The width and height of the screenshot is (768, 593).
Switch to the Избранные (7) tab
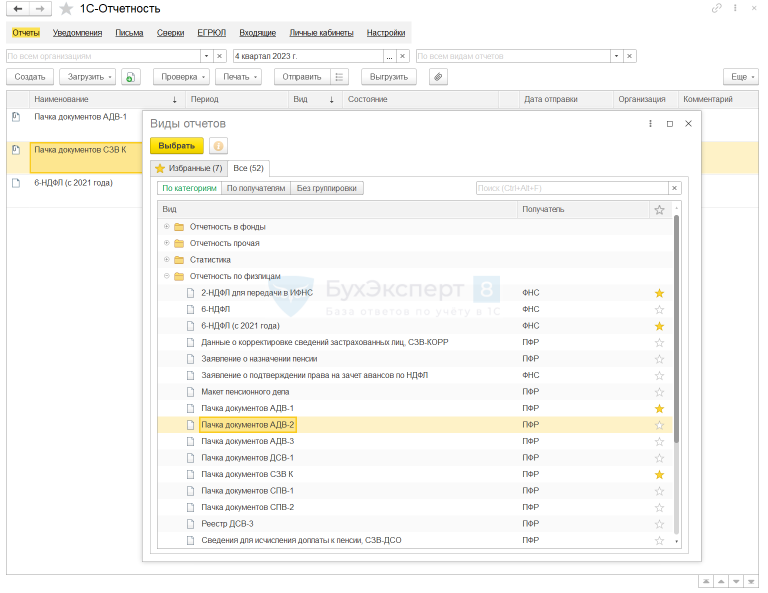pyautogui.click(x=188, y=168)
